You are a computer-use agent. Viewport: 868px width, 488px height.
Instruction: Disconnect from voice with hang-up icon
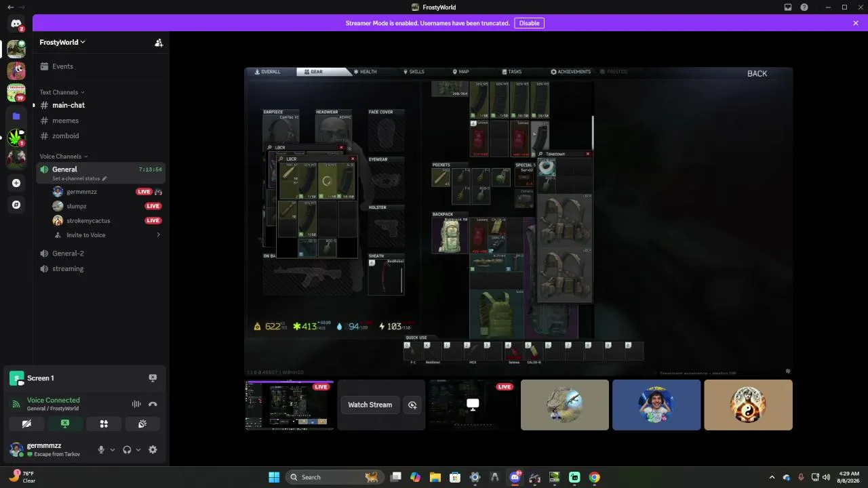point(153,404)
